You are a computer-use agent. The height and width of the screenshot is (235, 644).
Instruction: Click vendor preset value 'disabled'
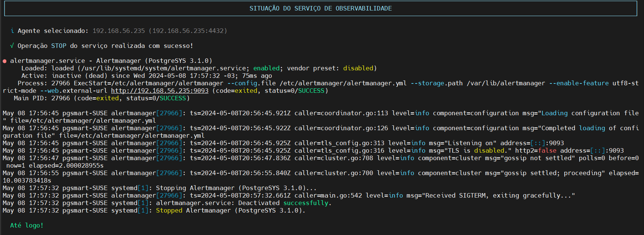click(358, 68)
